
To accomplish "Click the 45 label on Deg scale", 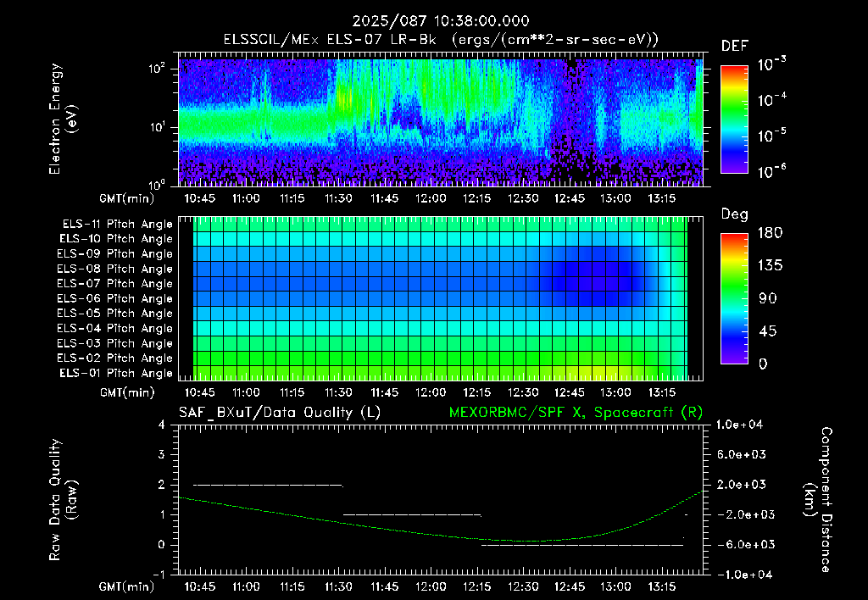I will tap(768, 331).
